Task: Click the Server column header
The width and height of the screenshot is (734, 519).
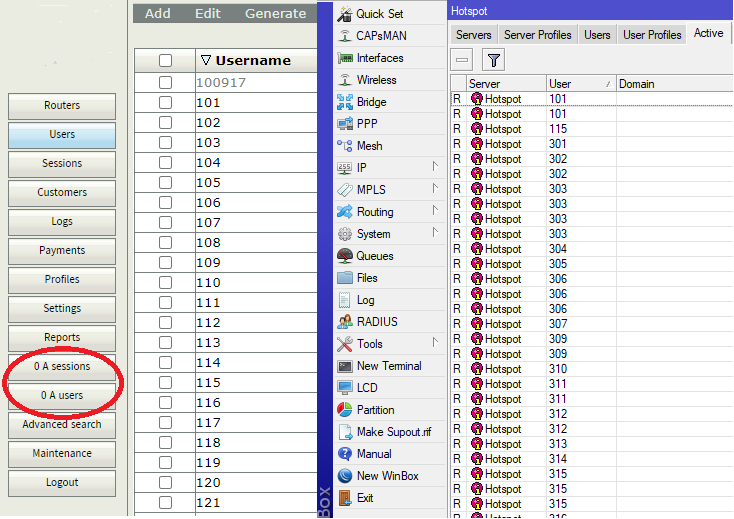Action: [506, 84]
